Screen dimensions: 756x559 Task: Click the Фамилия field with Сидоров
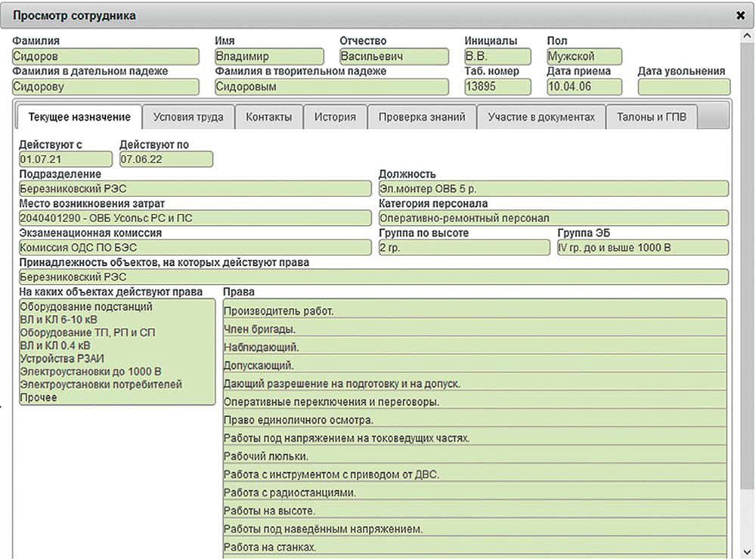coord(106,57)
